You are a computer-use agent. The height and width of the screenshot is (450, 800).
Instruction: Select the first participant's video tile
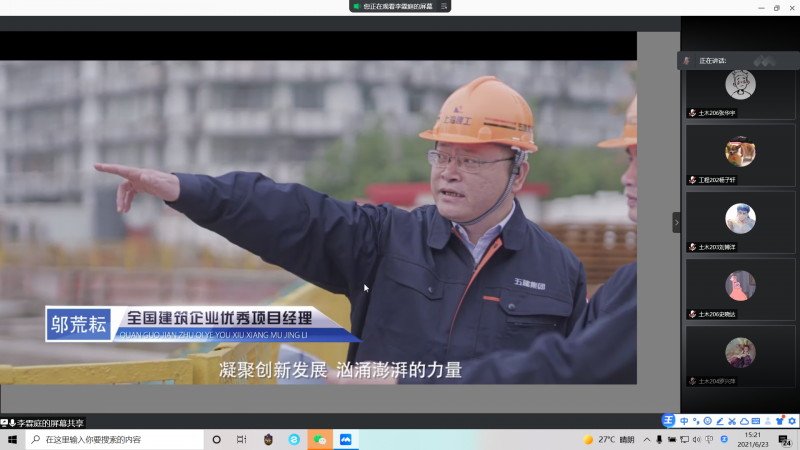point(740,85)
